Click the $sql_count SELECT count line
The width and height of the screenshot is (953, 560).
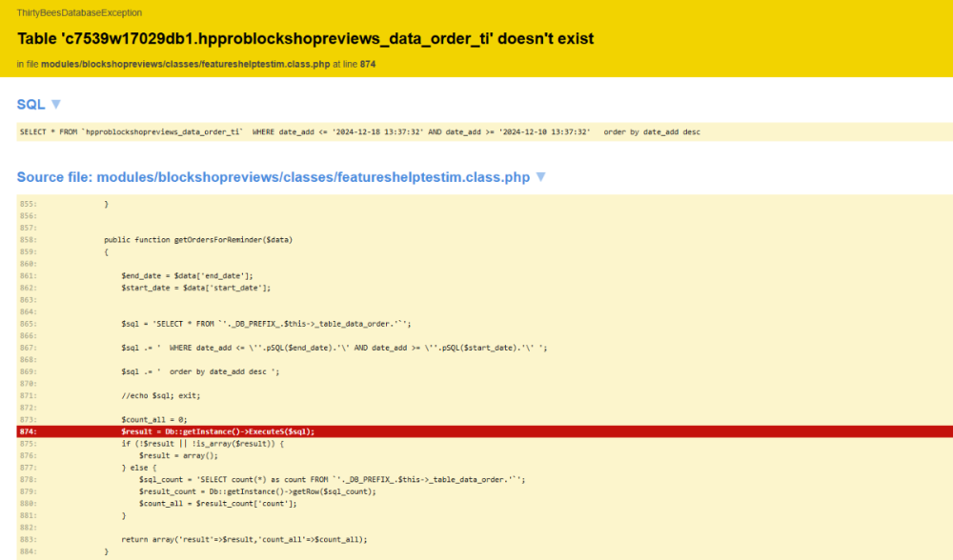click(x=332, y=479)
